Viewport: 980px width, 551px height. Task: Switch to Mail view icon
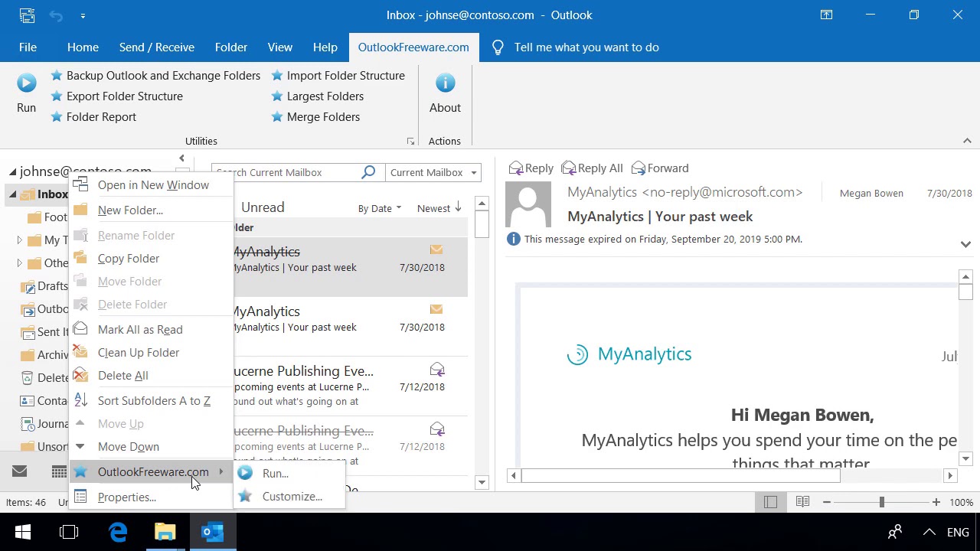[x=20, y=471]
